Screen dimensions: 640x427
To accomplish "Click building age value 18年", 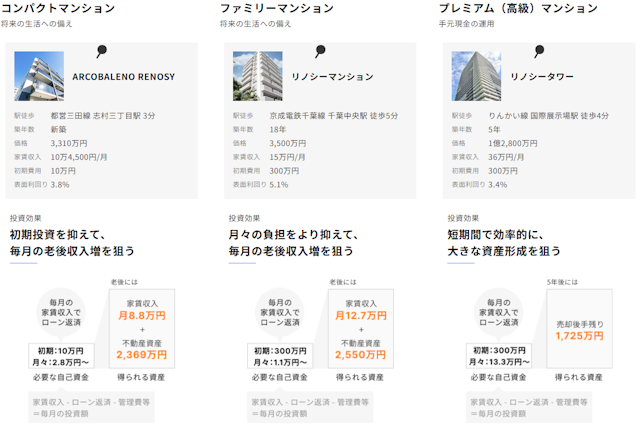I will point(278,129).
